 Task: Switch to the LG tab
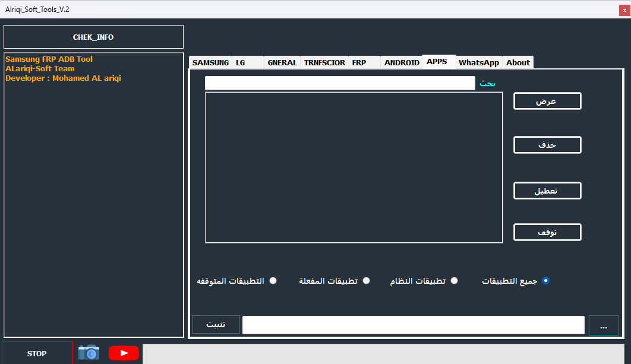(241, 62)
